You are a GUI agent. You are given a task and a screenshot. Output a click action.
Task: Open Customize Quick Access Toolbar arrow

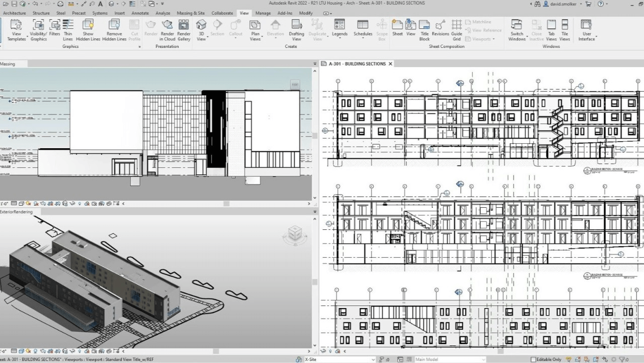(162, 4)
